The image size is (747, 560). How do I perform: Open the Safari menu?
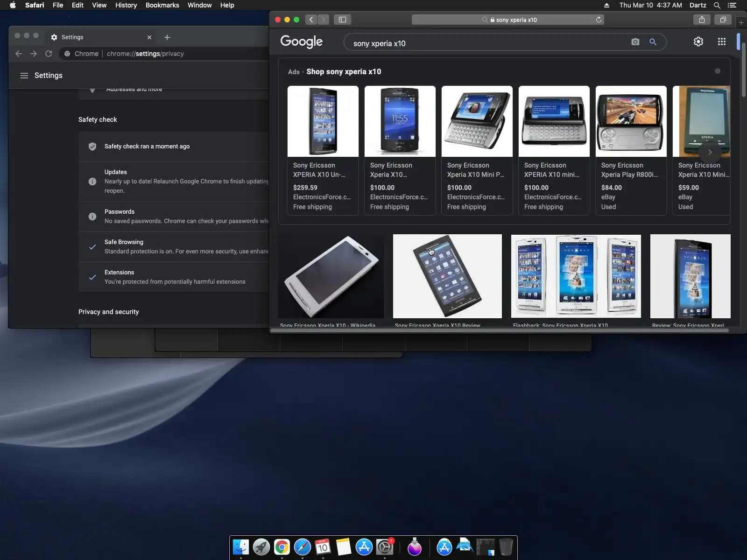(35, 5)
